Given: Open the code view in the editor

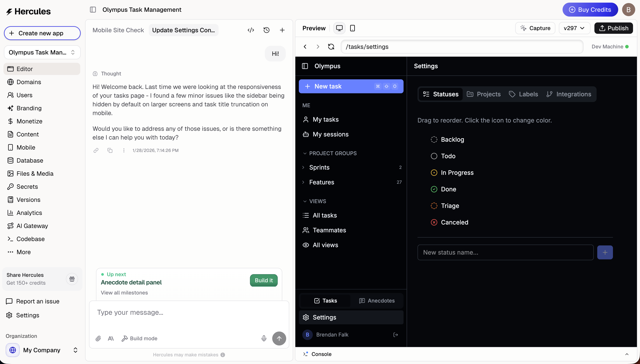Looking at the screenshot, I should click(251, 30).
